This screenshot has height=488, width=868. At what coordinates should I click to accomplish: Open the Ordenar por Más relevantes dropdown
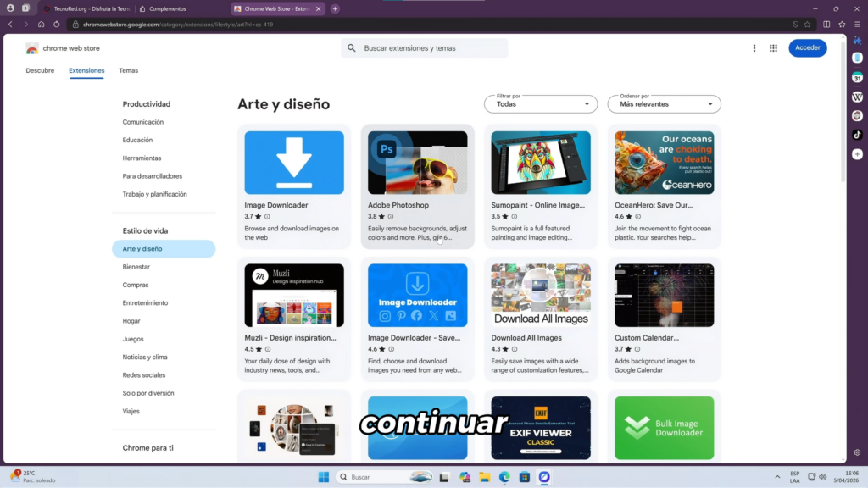coord(664,103)
